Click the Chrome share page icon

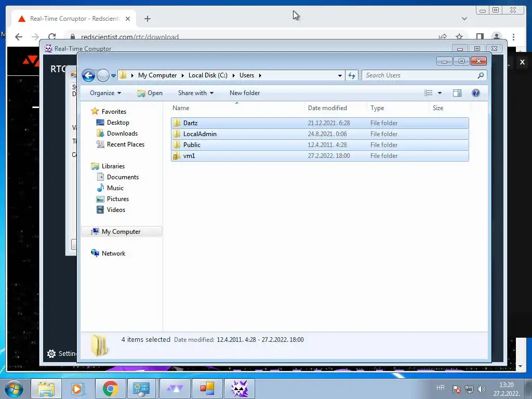(x=443, y=37)
